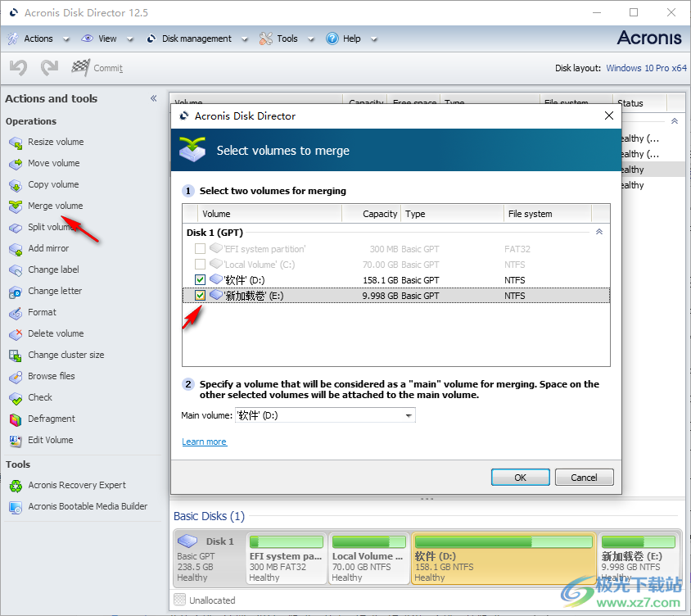Click the Copy volume icon
This screenshot has width=691, height=616.
pyautogui.click(x=16, y=185)
